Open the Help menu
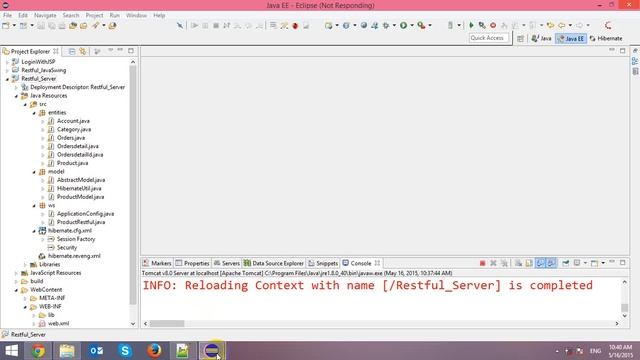Viewport: 640px width, 360px height. coord(159,15)
